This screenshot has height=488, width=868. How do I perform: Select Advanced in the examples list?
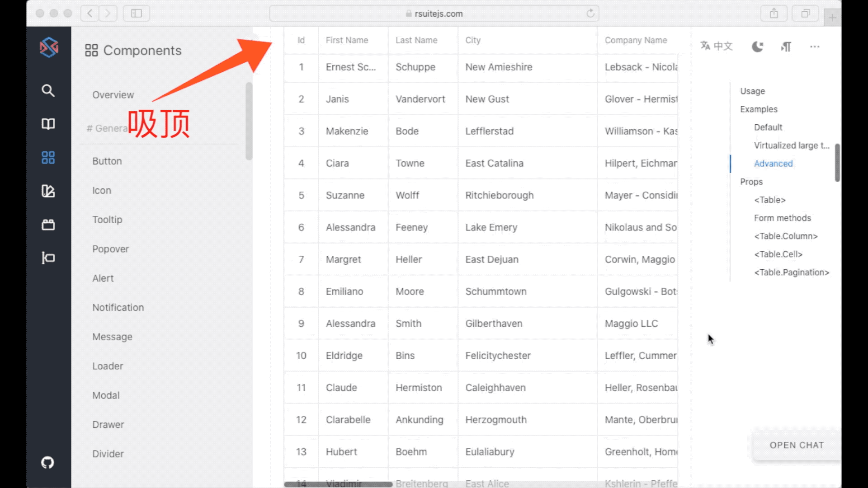(x=773, y=164)
